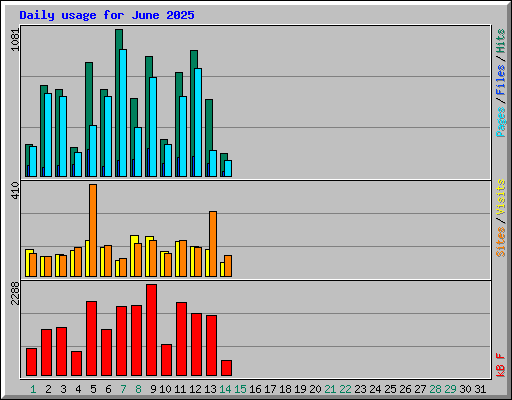This screenshot has height=400, width=512.
Task: Click the 1081 hits axis value
Action: (15, 40)
